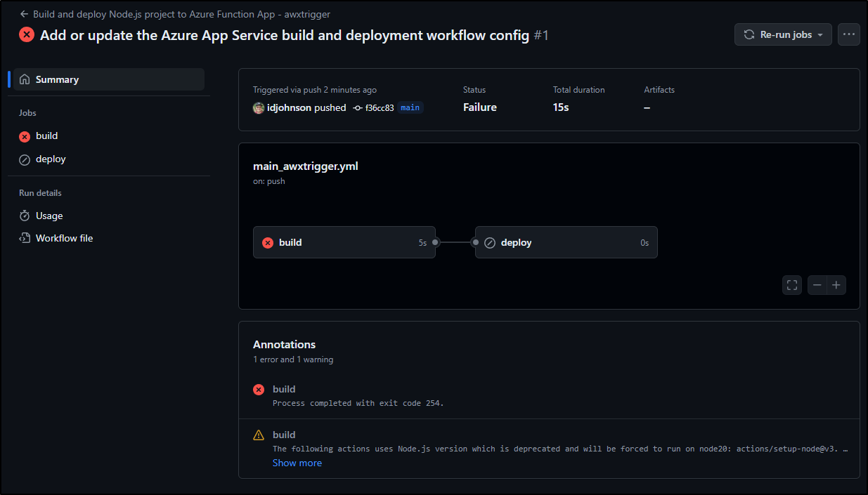868x495 pixels.
Task: Open the three-dot more options menu
Action: tap(849, 34)
